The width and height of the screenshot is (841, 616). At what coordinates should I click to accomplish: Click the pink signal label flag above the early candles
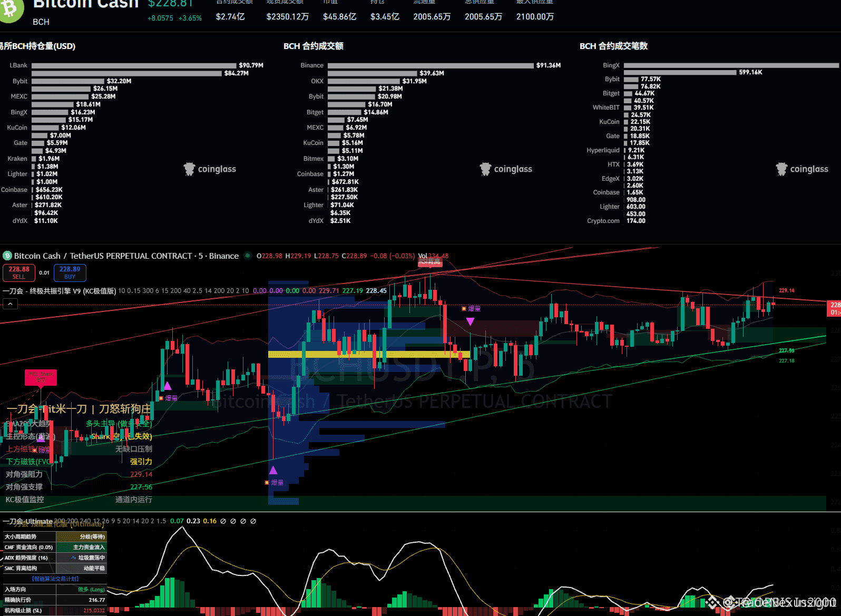click(x=41, y=377)
